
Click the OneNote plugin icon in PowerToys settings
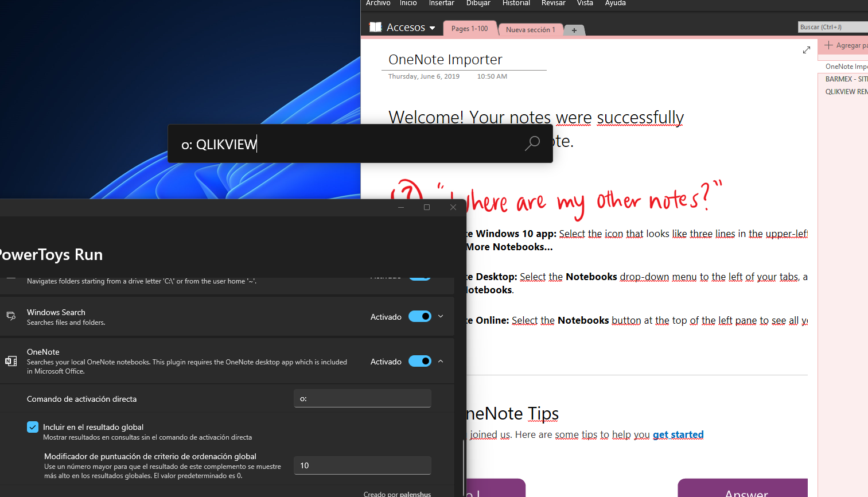coord(11,360)
